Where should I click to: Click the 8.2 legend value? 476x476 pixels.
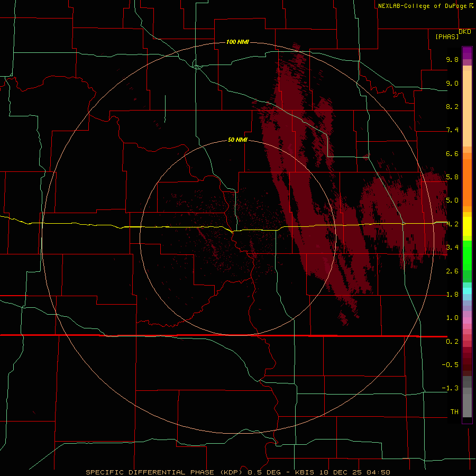(452, 106)
